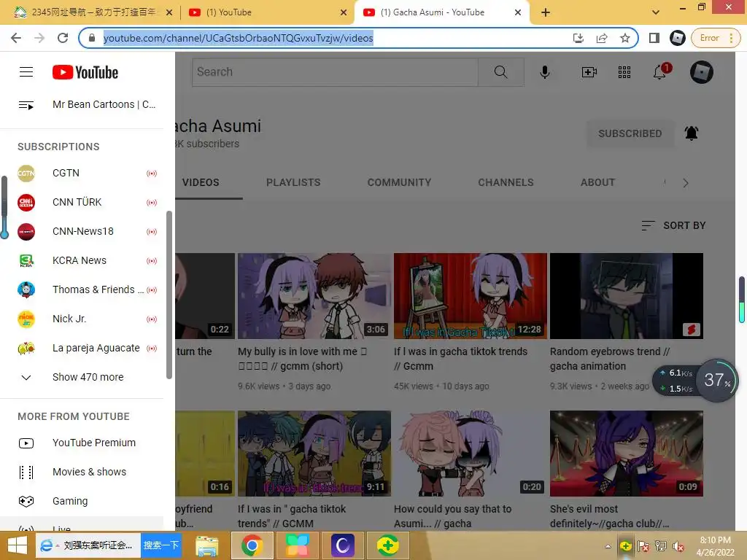Image resolution: width=747 pixels, height=560 pixels.
Task: Click inside the YouTube Search field
Action: [335, 72]
